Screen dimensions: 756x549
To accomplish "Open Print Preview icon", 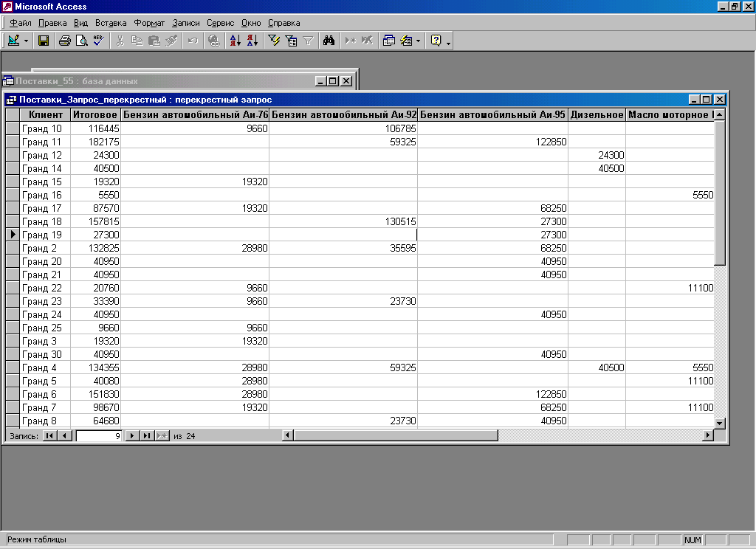I will pos(81,41).
